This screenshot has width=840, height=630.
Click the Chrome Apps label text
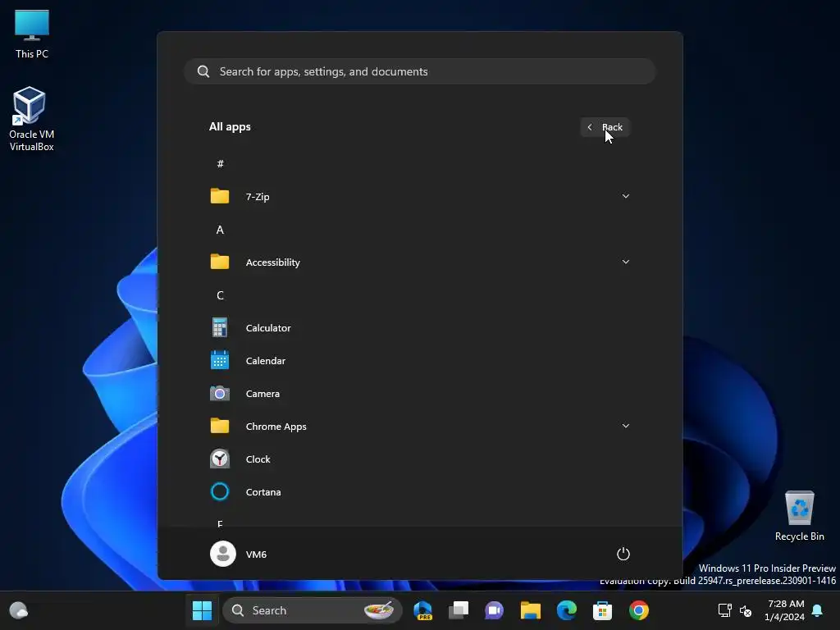pos(276,427)
